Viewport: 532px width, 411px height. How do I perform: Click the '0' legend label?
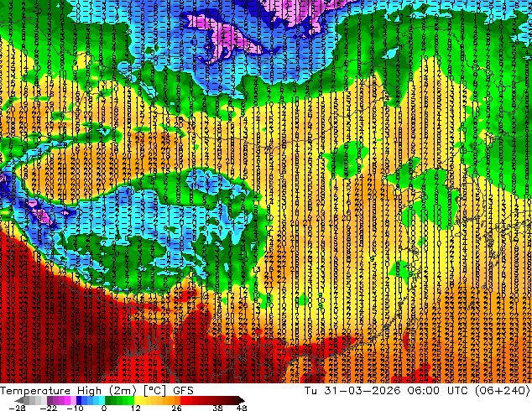[x=104, y=408]
